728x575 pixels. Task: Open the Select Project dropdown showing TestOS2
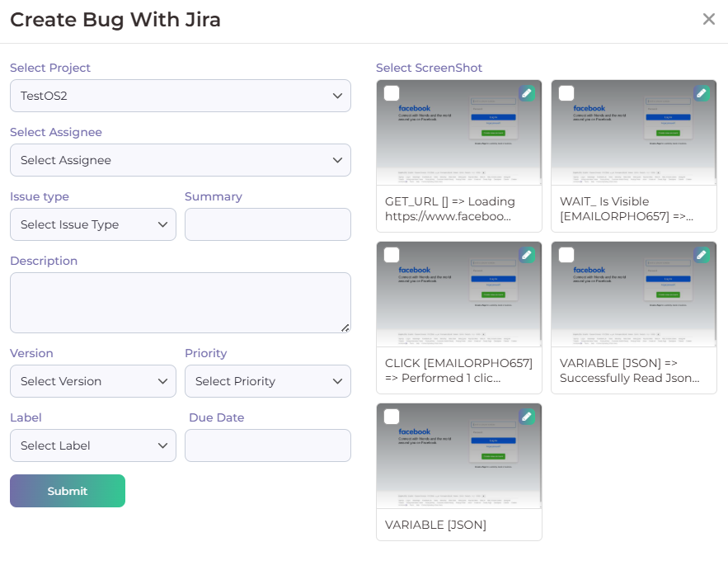[180, 96]
